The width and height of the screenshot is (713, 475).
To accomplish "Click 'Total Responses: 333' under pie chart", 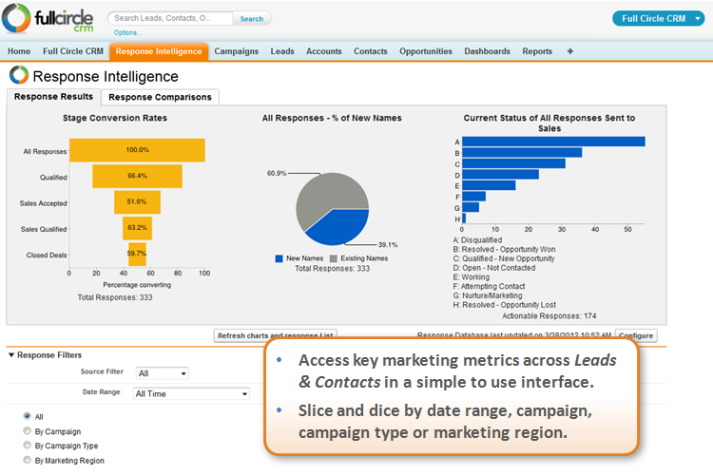I will click(x=332, y=269).
